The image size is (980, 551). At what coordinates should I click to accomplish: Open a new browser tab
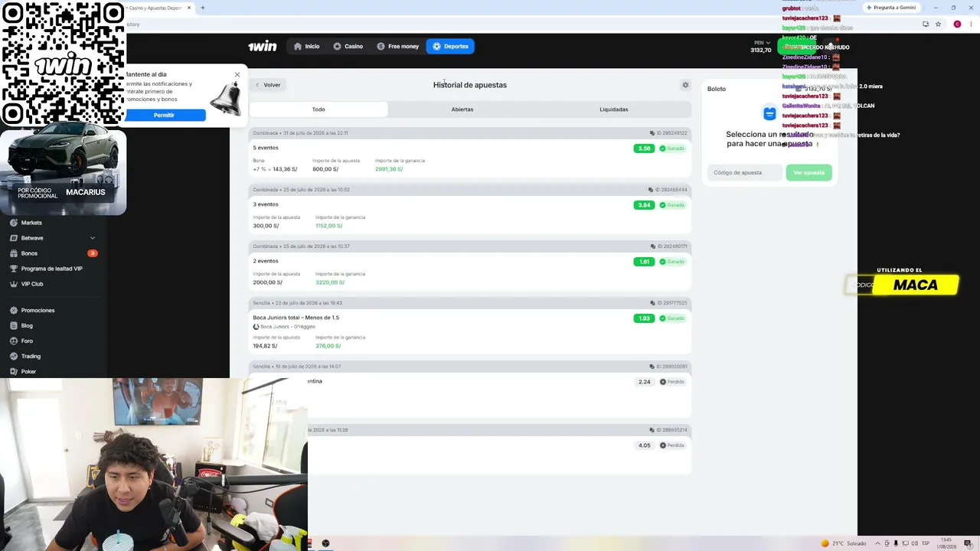click(203, 8)
